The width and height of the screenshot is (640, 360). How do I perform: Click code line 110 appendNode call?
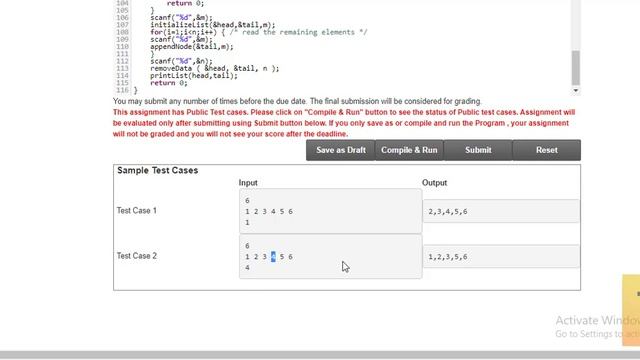click(192, 47)
